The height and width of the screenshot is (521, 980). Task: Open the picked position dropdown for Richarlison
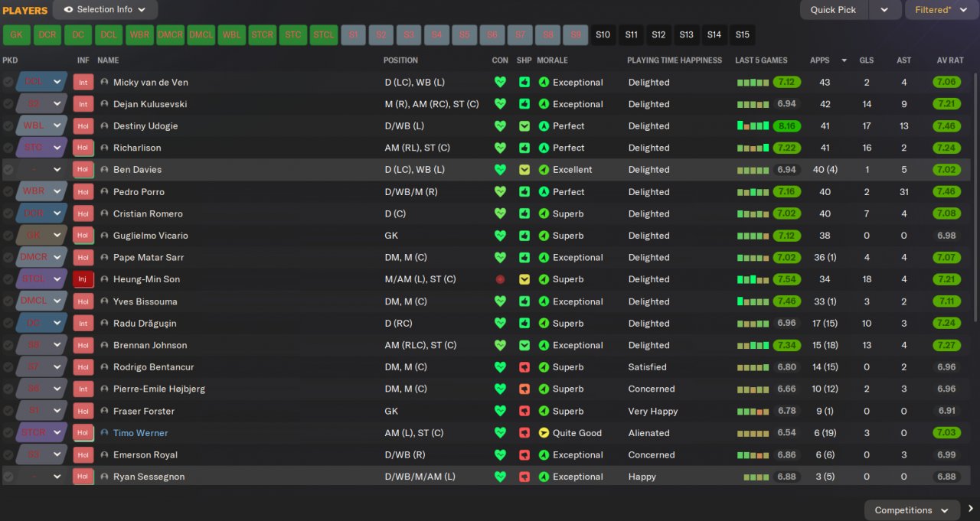57,148
